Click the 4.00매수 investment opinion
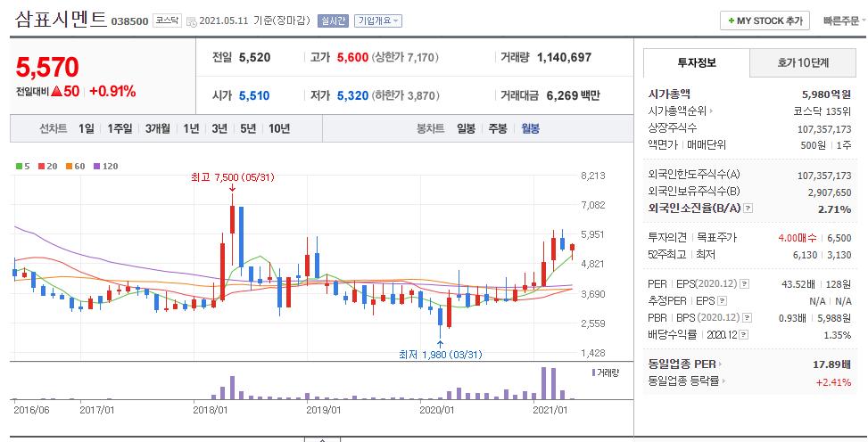Viewport: 868px width, 442px height. (x=798, y=238)
